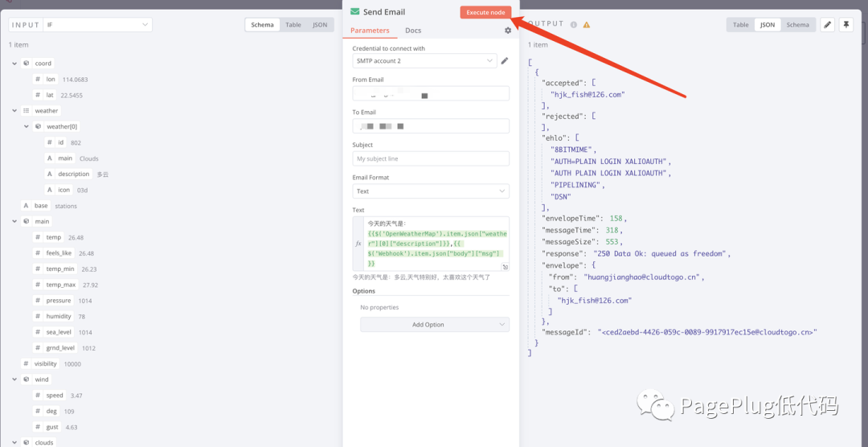The image size is (868, 447).
Task: Open the Docs tab
Action: [x=413, y=31]
